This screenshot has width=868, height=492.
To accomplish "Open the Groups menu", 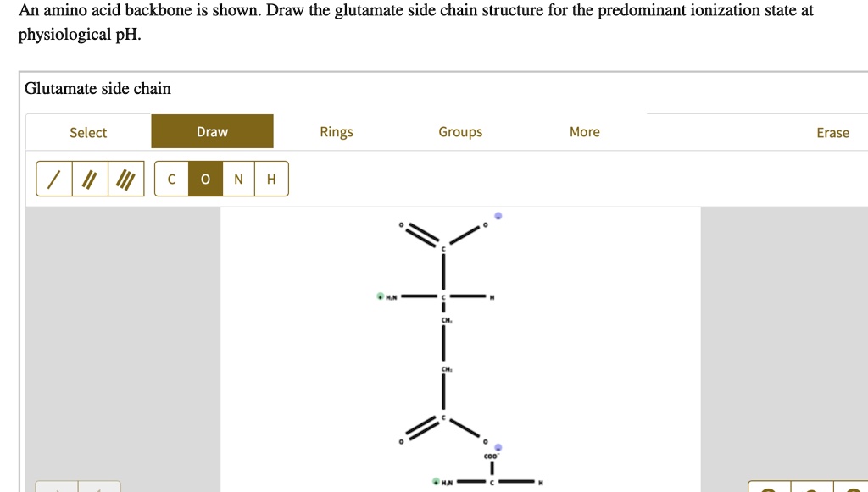I will click(x=460, y=131).
